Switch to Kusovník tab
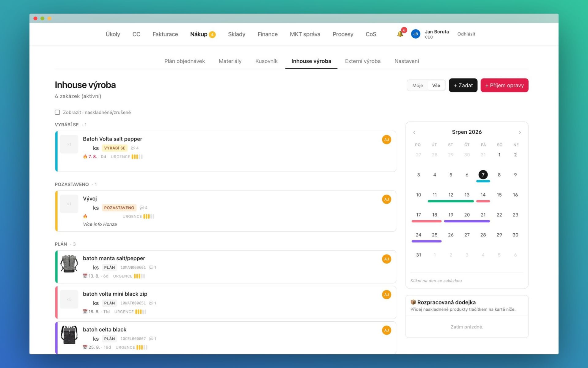The width and height of the screenshot is (588, 368). (266, 61)
